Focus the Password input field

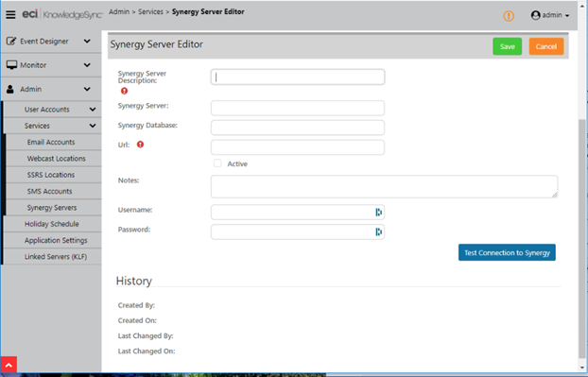tap(298, 231)
